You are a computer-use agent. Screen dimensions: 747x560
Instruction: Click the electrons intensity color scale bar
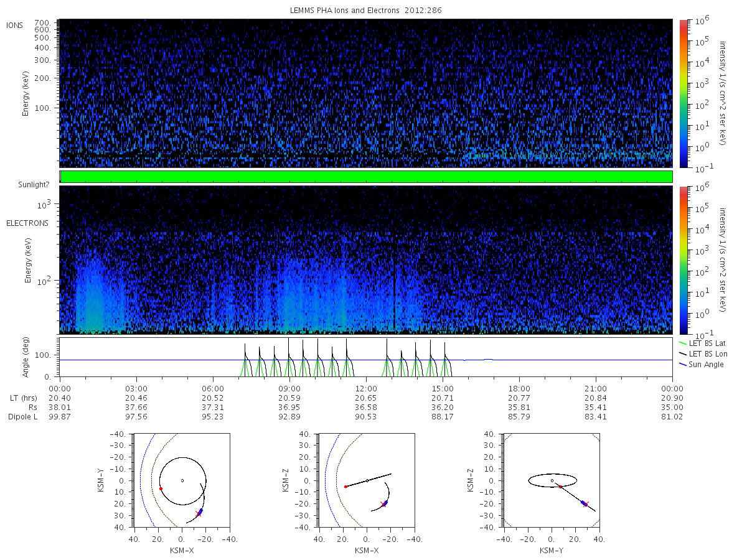click(684, 259)
